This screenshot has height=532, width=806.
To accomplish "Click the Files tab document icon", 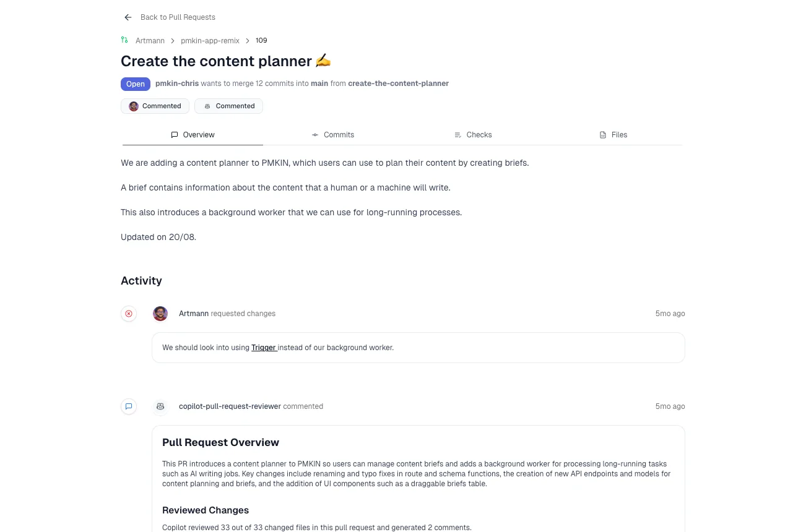I will coord(603,135).
